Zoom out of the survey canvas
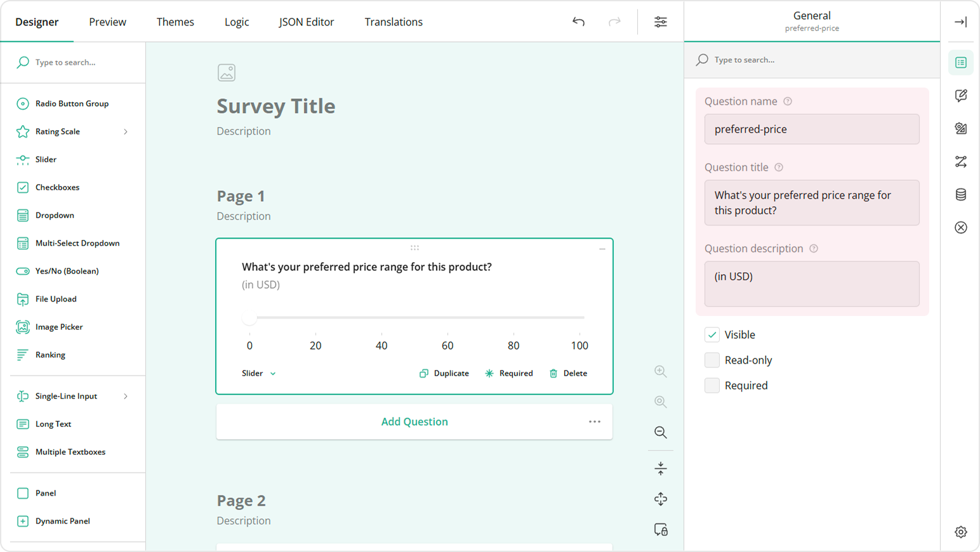 660,432
